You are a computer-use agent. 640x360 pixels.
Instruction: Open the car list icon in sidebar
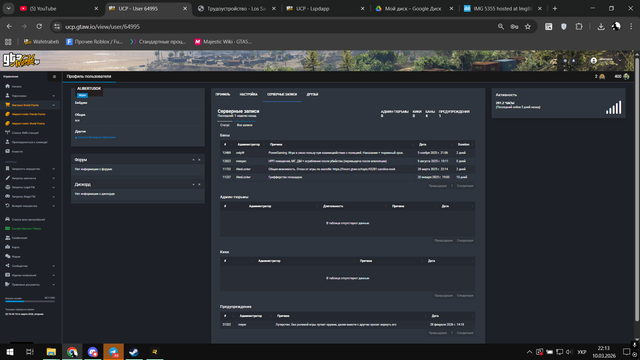pyautogui.click(x=7, y=219)
